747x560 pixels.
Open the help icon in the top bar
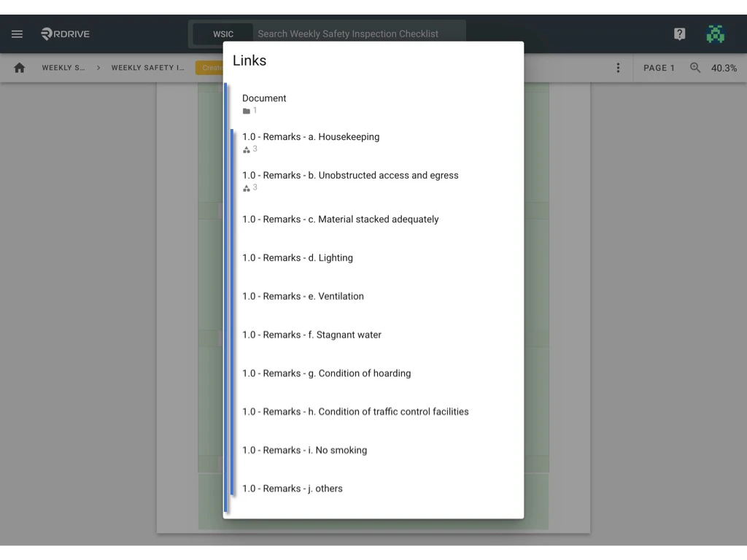point(679,34)
